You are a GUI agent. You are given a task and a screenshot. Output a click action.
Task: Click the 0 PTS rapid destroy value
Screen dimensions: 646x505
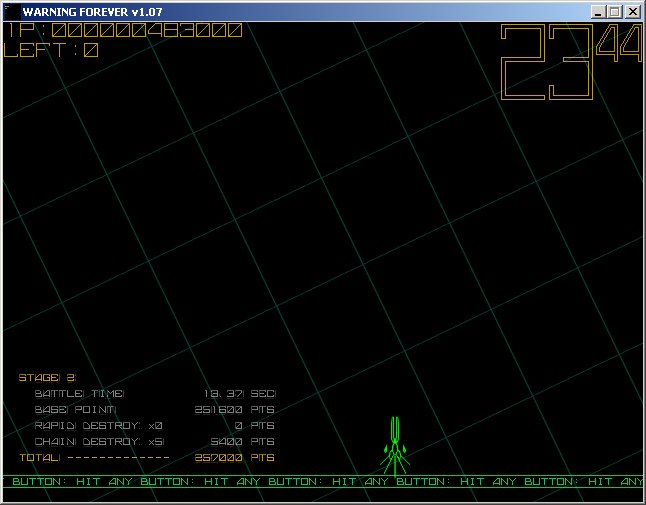(254, 426)
